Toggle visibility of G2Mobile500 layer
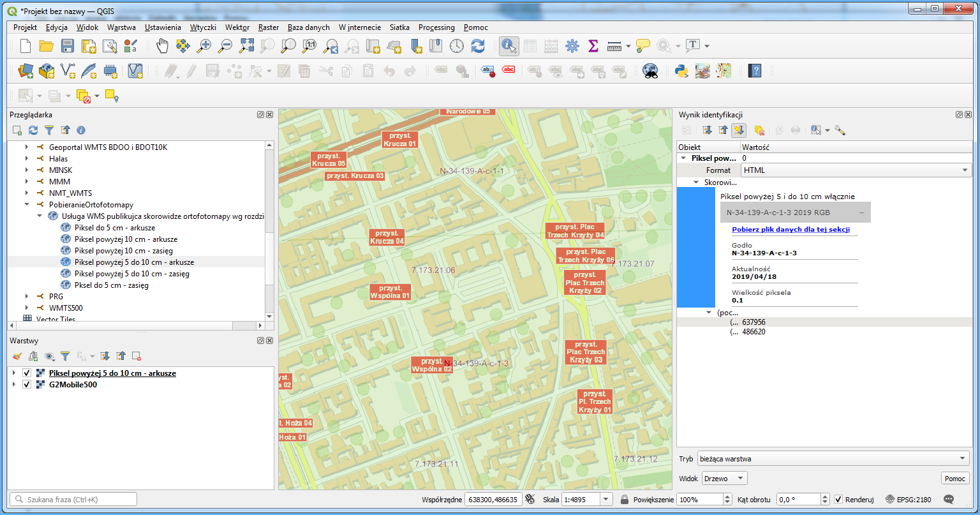Image resolution: width=980 pixels, height=515 pixels. [x=27, y=385]
